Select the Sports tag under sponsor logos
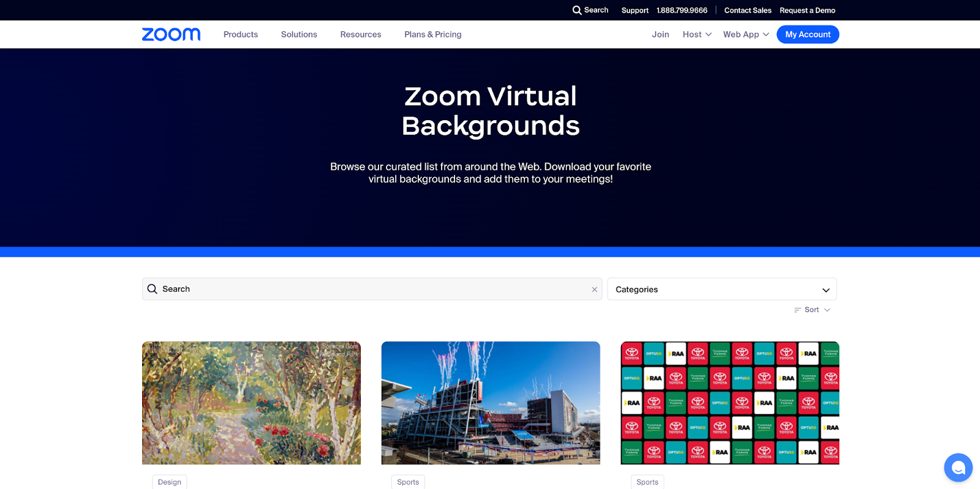 (647, 482)
